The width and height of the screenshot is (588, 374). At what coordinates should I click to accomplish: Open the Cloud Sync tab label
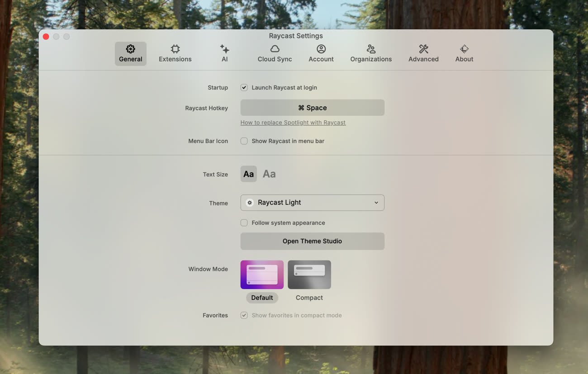coord(275,59)
